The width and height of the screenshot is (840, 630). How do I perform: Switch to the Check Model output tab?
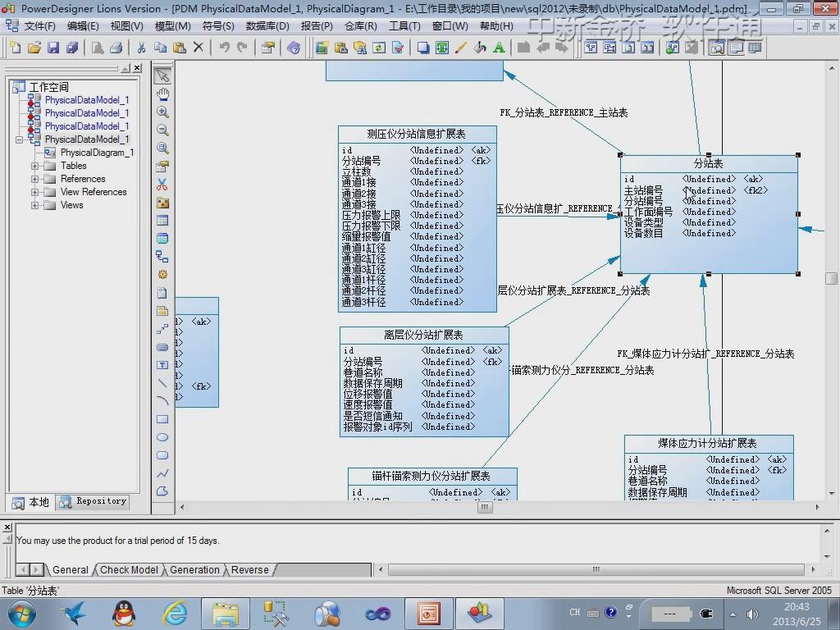coord(129,570)
